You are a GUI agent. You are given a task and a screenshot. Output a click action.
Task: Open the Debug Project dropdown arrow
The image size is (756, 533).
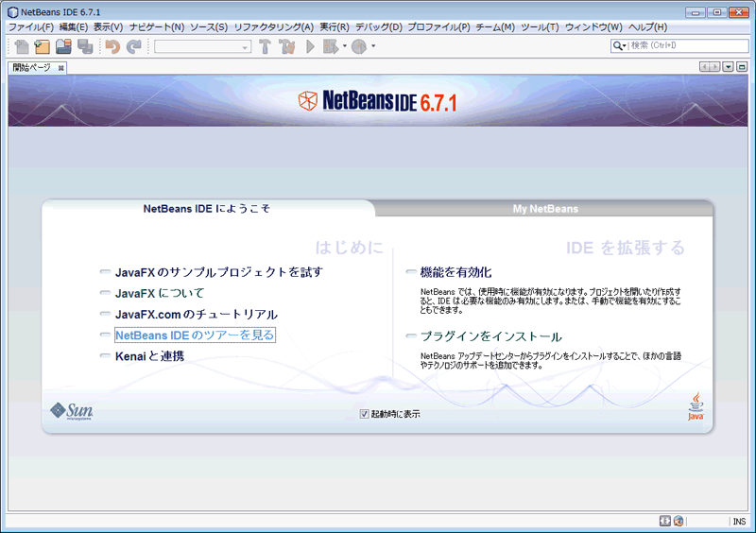pyautogui.click(x=344, y=47)
